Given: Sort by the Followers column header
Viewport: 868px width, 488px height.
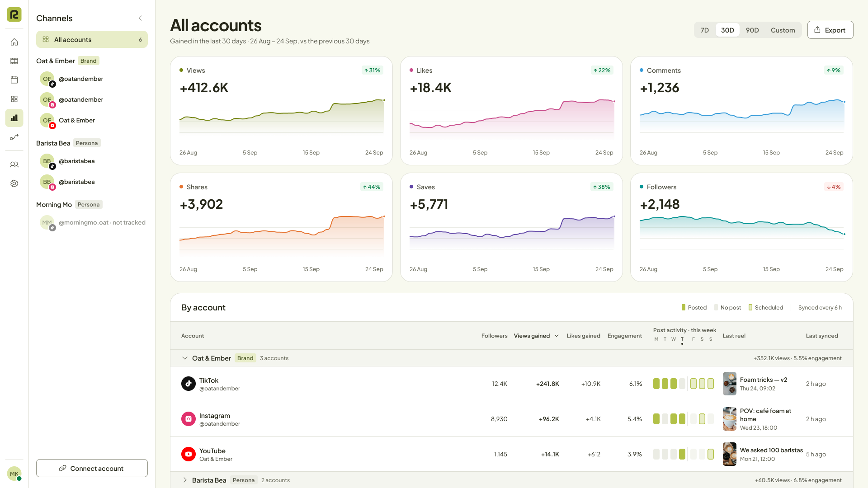Looking at the screenshot, I should click(494, 336).
